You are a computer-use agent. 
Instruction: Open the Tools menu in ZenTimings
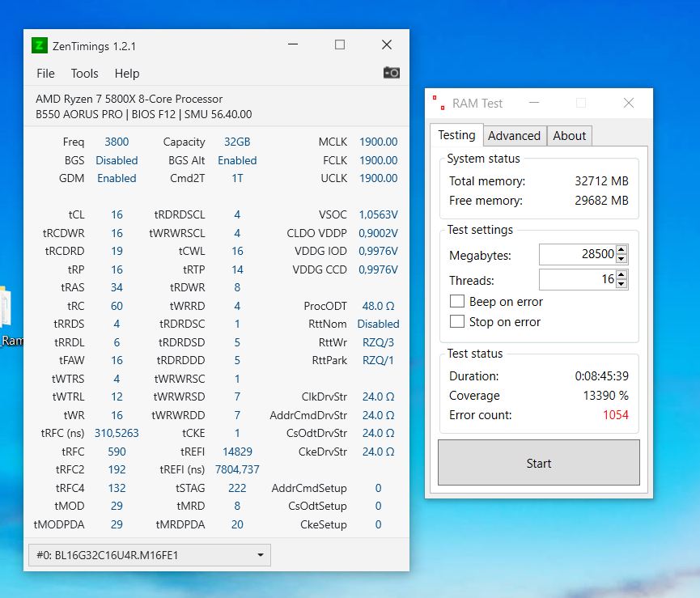pos(84,73)
